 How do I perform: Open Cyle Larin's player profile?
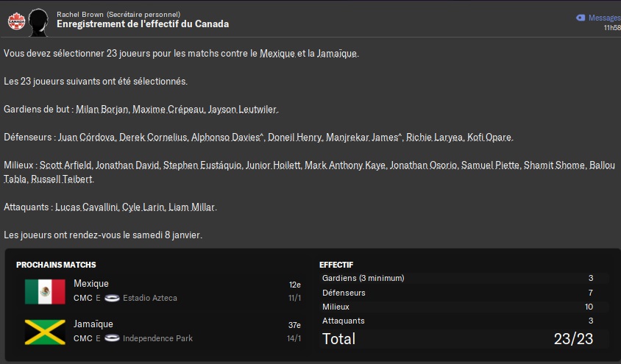tap(143, 207)
